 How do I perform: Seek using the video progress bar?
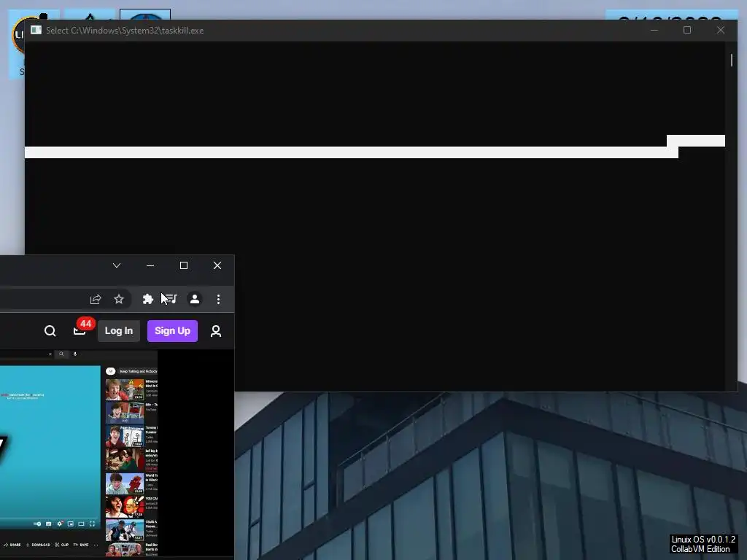click(x=50, y=518)
